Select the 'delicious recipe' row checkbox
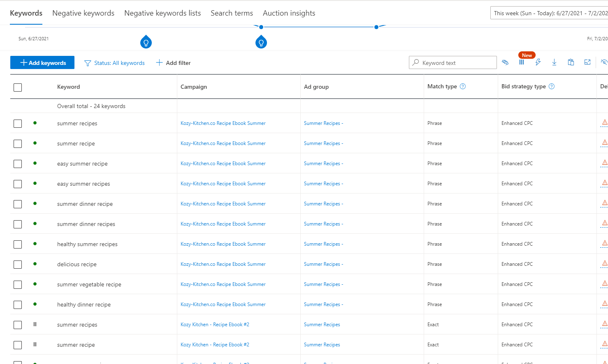 (x=18, y=265)
